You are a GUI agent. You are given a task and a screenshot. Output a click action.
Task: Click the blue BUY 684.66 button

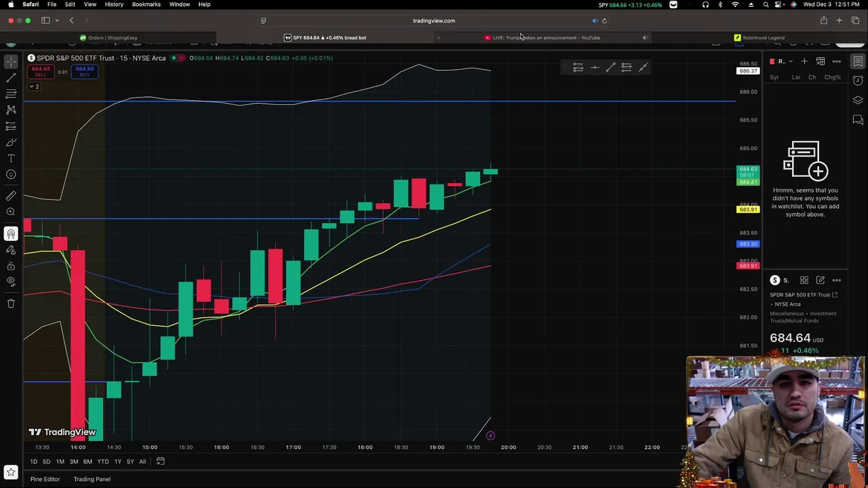(84, 71)
